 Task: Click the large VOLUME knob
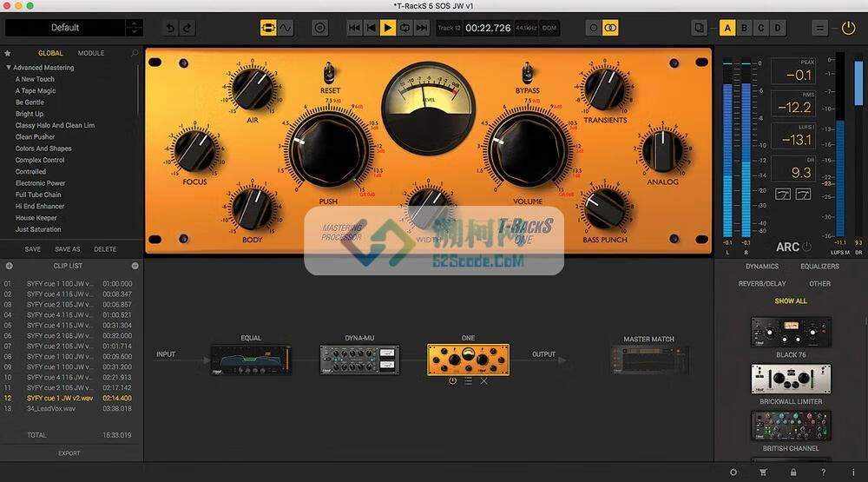[528, 149]
